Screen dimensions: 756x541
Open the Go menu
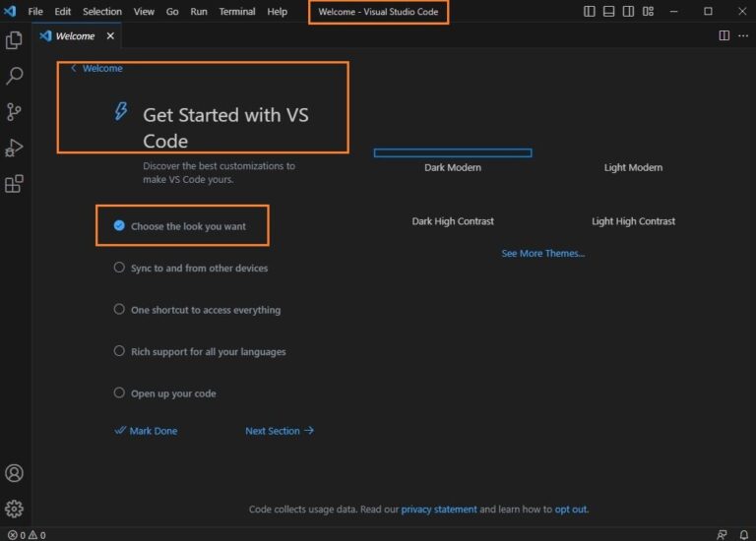(x=172, y=11)
